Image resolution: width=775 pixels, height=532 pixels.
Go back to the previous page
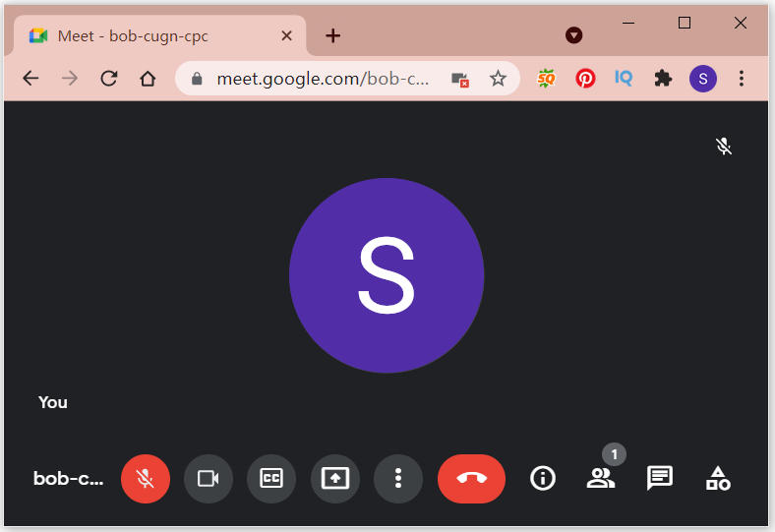click(30, 78)
